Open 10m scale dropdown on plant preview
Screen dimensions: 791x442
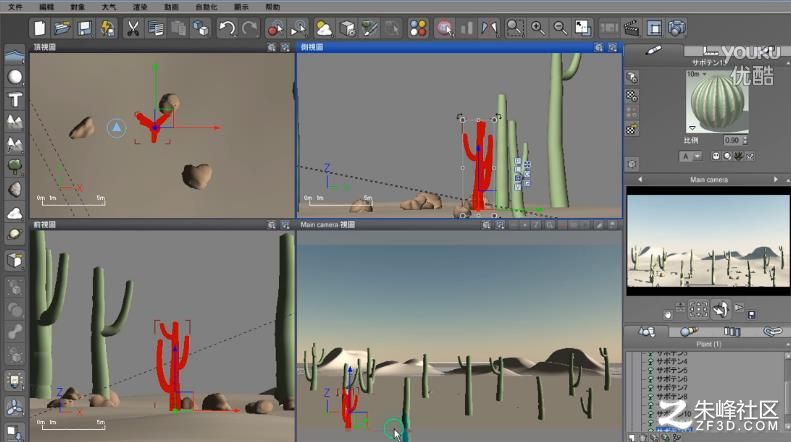(697, 74)
